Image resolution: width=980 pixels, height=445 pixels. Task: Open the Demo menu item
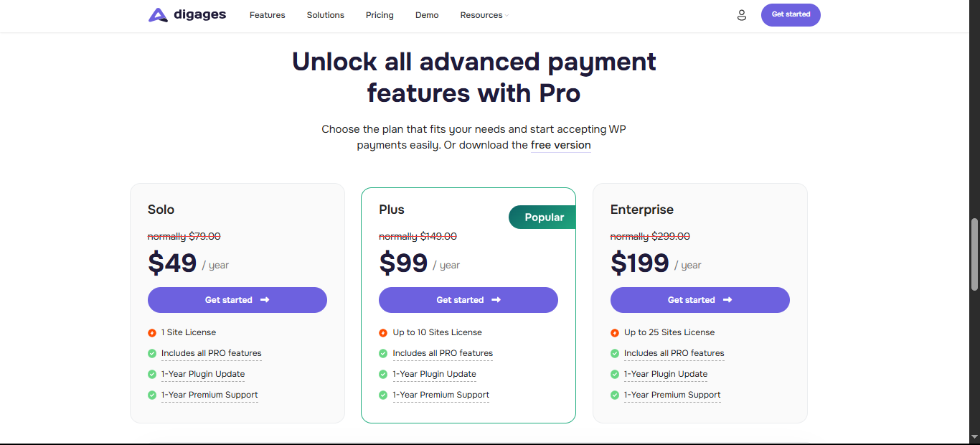[427, 14]
